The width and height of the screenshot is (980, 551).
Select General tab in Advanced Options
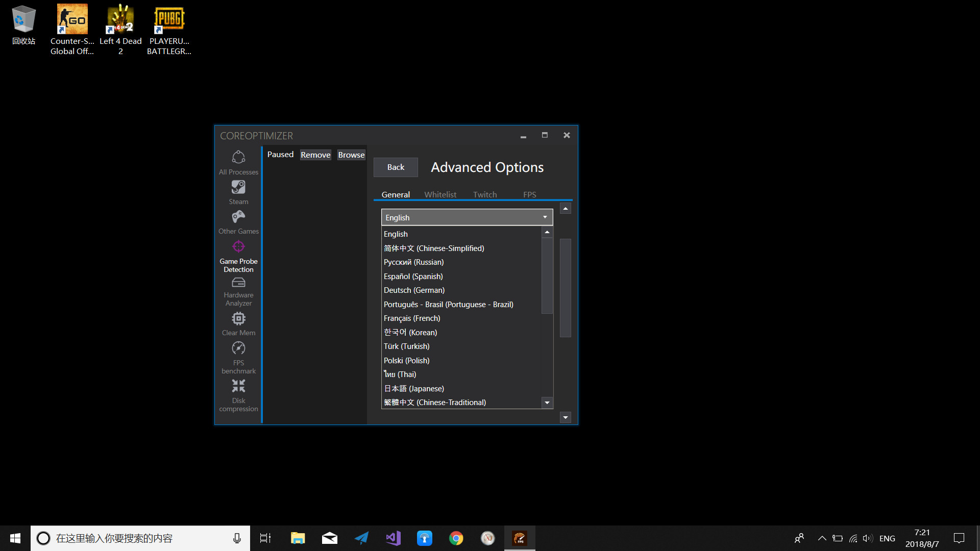395,194
